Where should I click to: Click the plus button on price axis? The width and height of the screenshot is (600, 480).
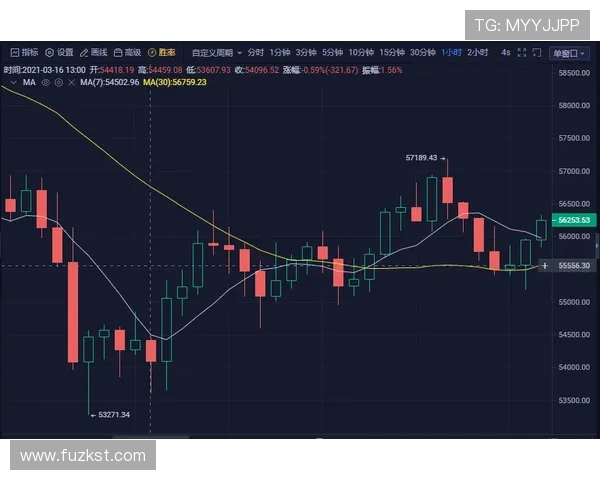(x=544, y=266)
